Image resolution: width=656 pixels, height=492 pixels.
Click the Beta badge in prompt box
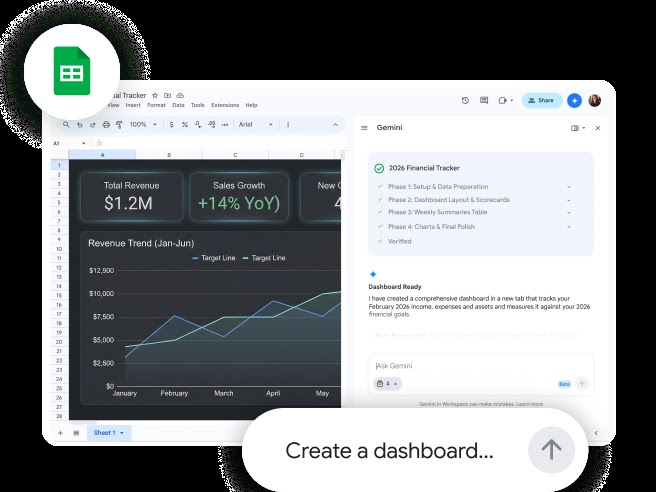564,384
